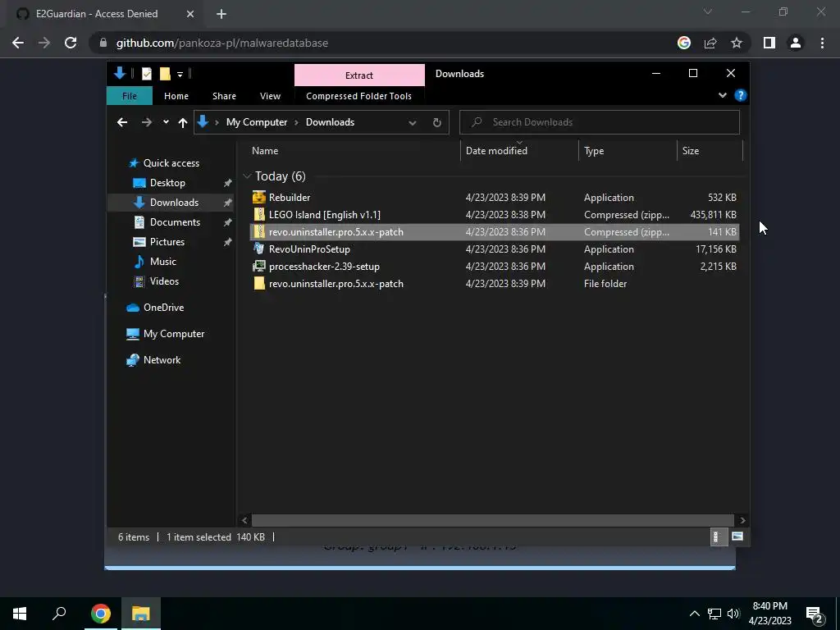840x630 pixels.
Task: Open Windows Start menu
Action: (20, 614)
